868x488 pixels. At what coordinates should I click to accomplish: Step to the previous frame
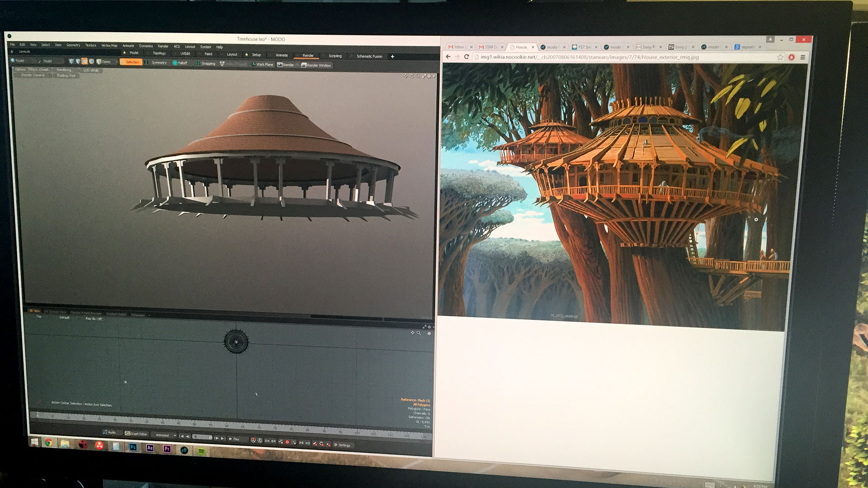(x=188, y=436)
